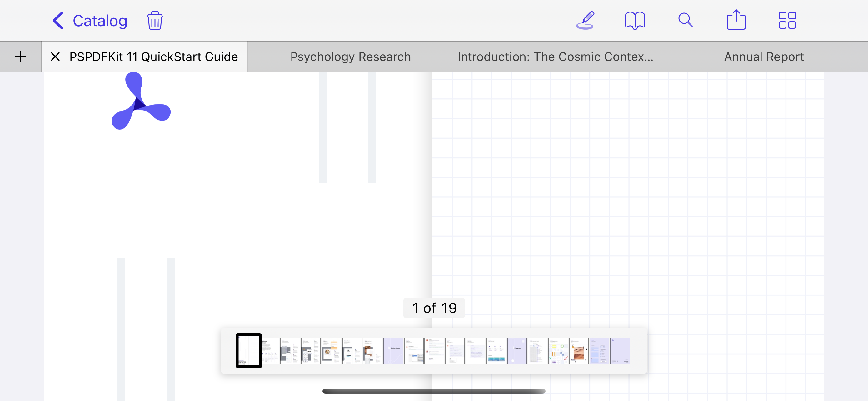The height and width of the screenshot is (401, 868).
Task: Switch to the Psychology Research tab
Action: (x=350, y=57)
